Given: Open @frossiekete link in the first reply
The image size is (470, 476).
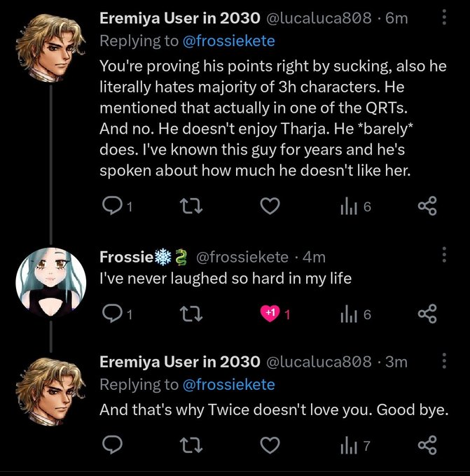Looking at the screenshot, I should click(x=229, y=41).
